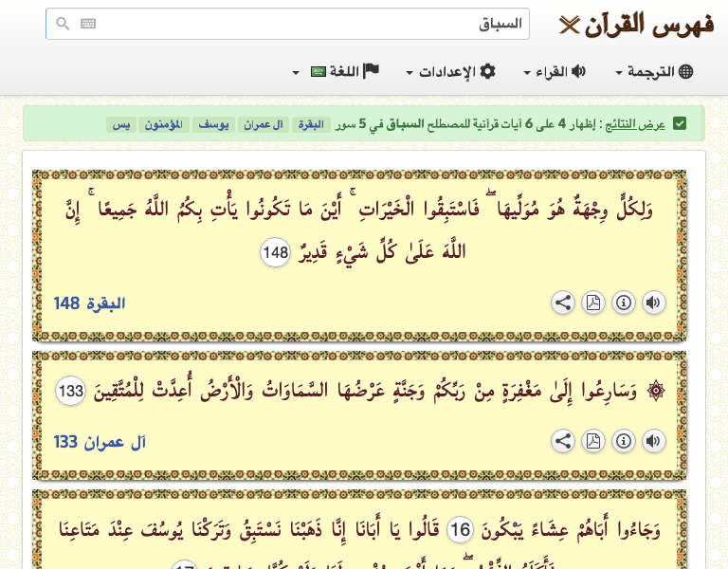Image resolution: width=728 pixels, height=569 pixels.
Task: Play audio for Al-Baqarah verse 148
Action: pyautogui.click(x=653, y=303)
